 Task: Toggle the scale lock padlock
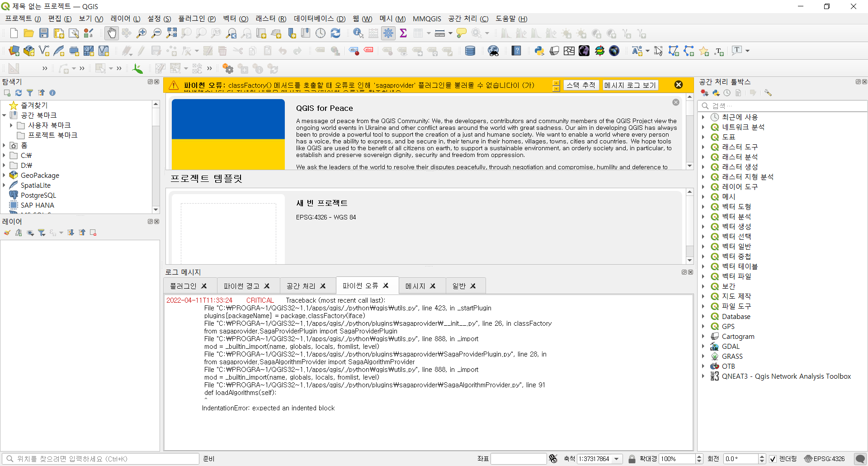pyautogui.click(x=632, y=459)
